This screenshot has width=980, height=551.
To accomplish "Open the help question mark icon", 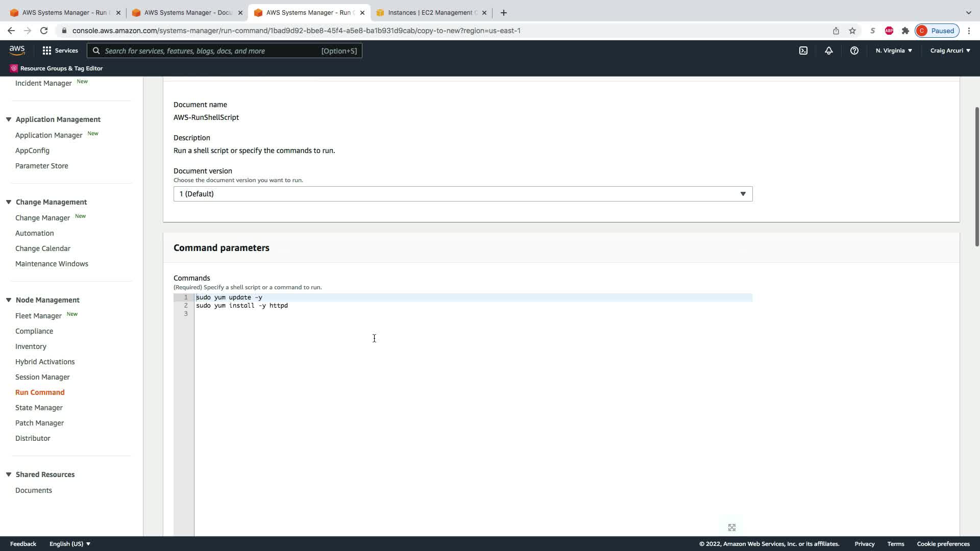I will (x=854, y=51).
